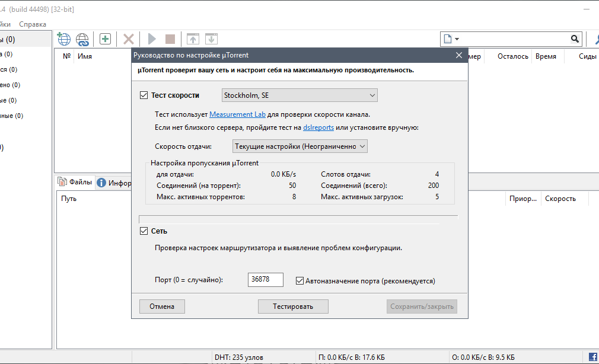Click the Тестировать button
Screen dimensions: 599x364
click(293, 306)
